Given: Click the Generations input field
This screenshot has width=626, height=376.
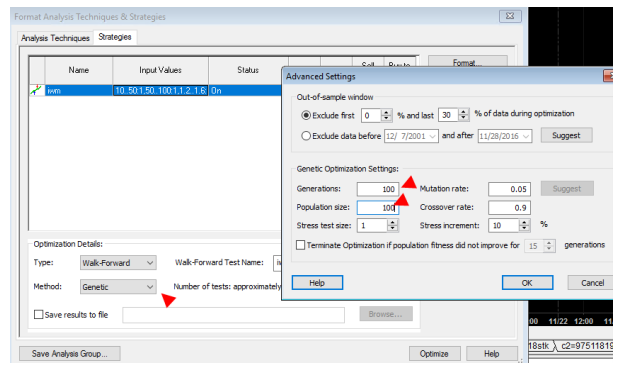Looking at the screenshot, I should pos(378,189).
